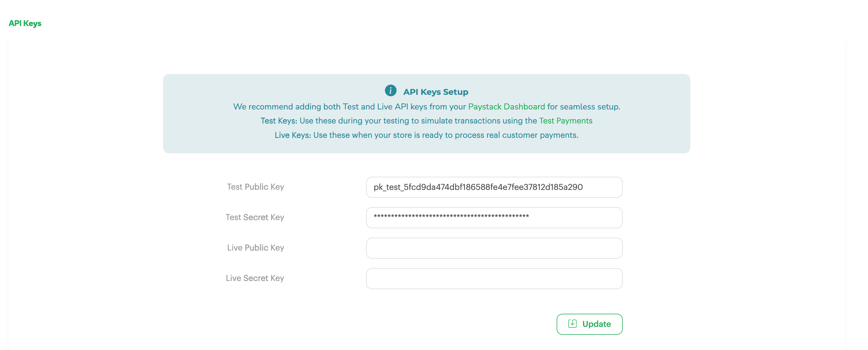Click into the masked Test Secret Key field
The image size is (868, 350).
(494, 218)
